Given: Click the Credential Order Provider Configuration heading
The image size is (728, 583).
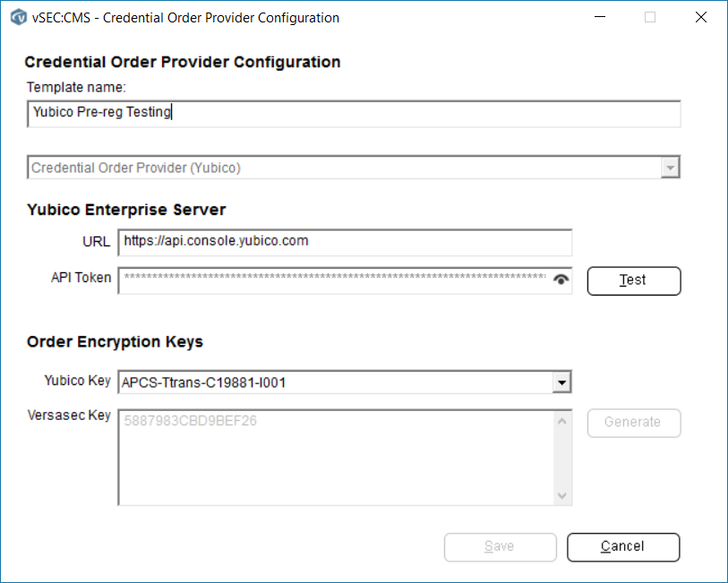Looking at the screenshot, I should [x=183, y=62].
